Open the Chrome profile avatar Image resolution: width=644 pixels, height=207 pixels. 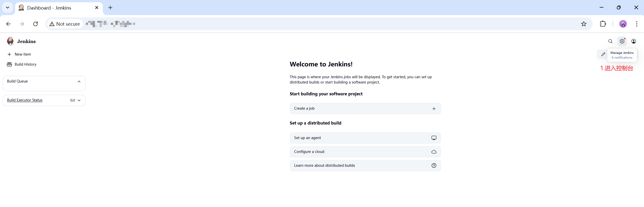[623, 24]
